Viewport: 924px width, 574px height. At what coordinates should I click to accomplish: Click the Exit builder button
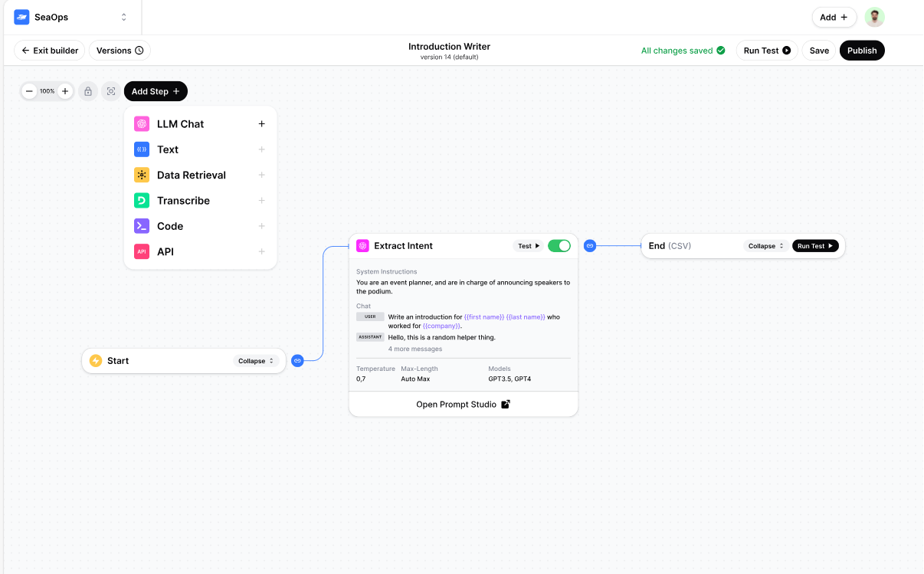tap(50, 51)
